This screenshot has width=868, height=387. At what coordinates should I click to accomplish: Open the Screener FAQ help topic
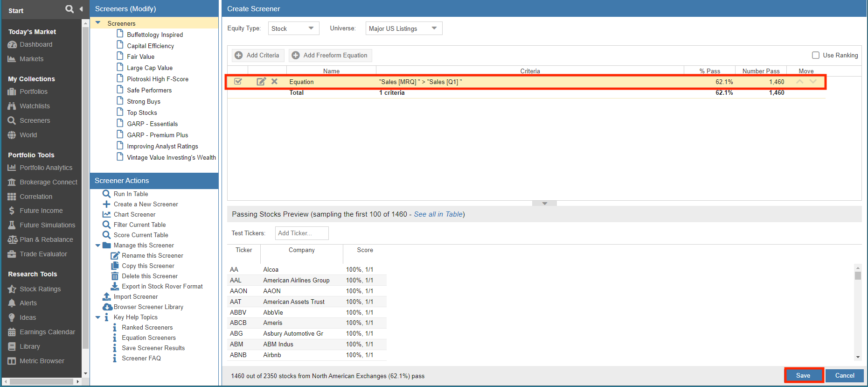[x=141, y=358]
